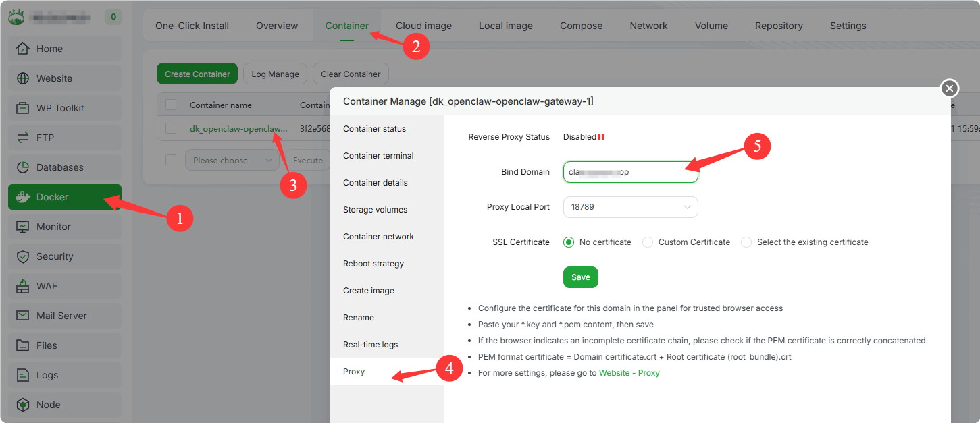This screenshot has width=980, height=423.
Task: Switch to the Container tab
Action: pyautogui.click(x=347, y=26)
